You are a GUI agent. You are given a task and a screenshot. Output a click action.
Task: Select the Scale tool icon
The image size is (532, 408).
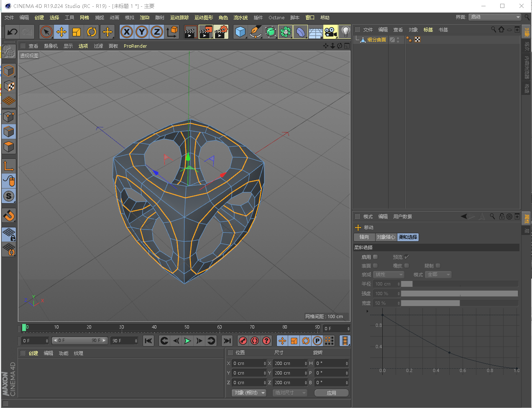point(77,32)
